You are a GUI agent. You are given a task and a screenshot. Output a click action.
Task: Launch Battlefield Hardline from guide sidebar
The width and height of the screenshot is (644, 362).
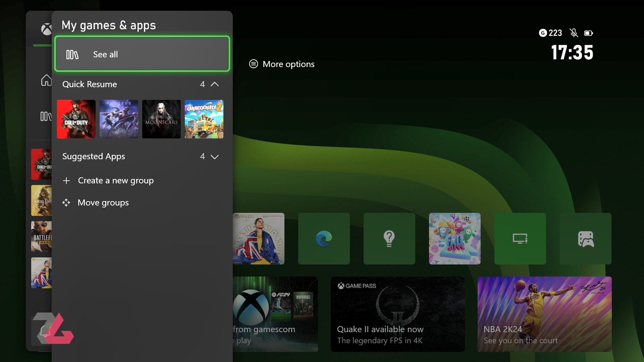41,237
